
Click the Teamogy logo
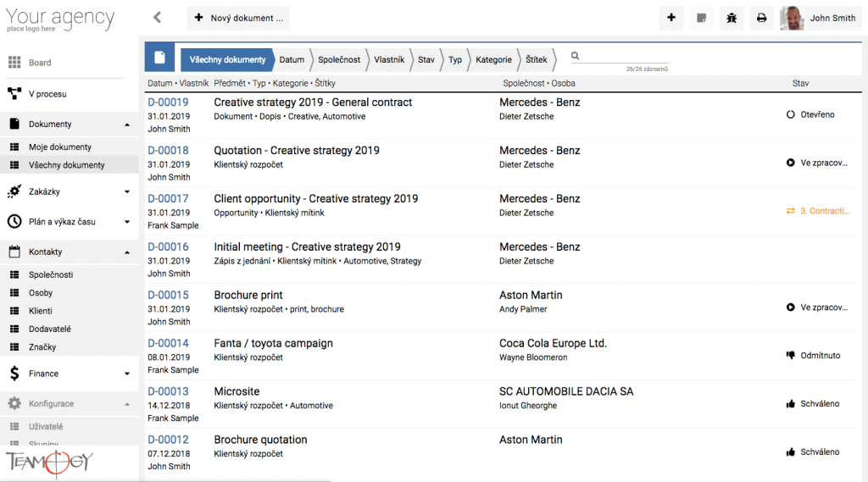click(50, 462)
